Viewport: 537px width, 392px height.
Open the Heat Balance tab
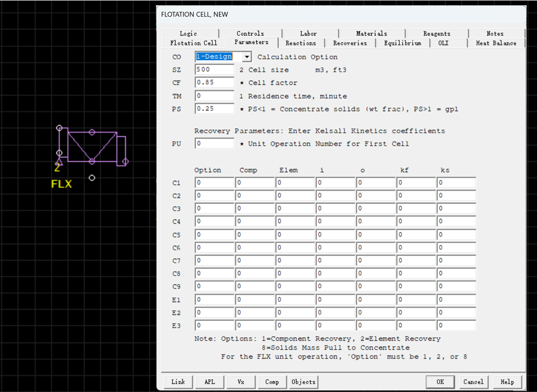point(496,43)
